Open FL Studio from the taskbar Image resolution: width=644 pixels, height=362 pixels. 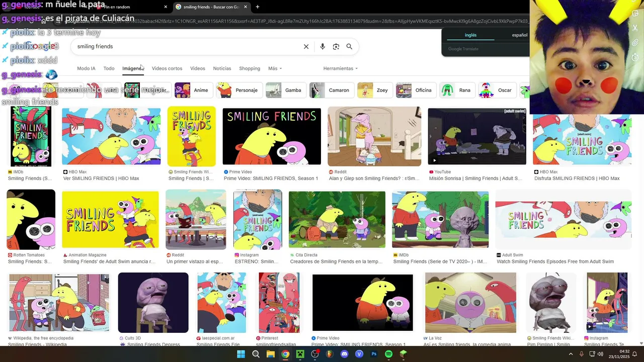(330, 354)
